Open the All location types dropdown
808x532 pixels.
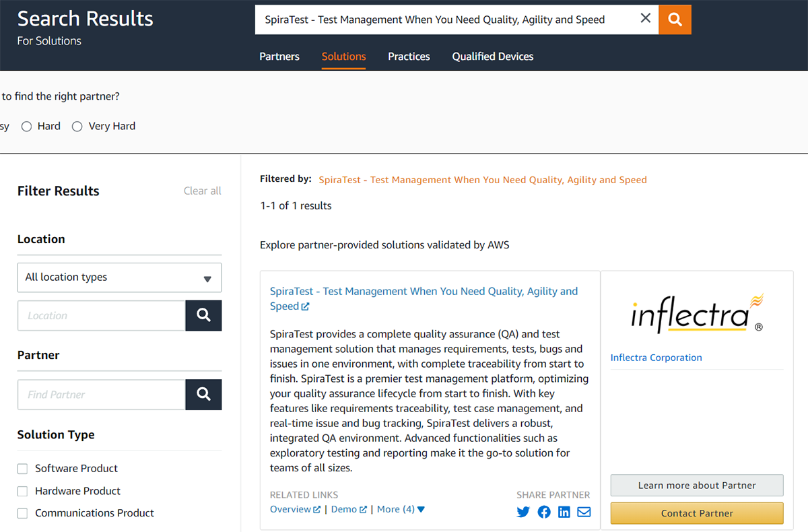(x=119, y=277)
